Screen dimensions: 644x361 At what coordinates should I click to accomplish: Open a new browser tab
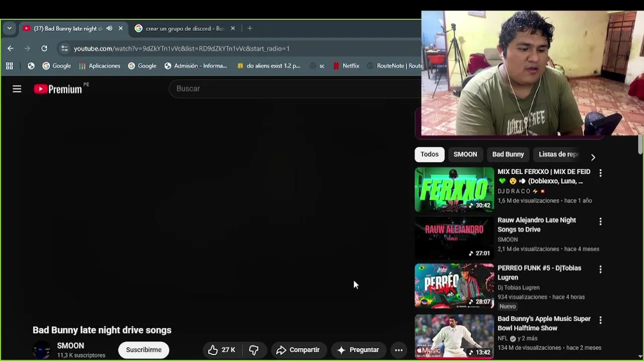coord(250,29)
